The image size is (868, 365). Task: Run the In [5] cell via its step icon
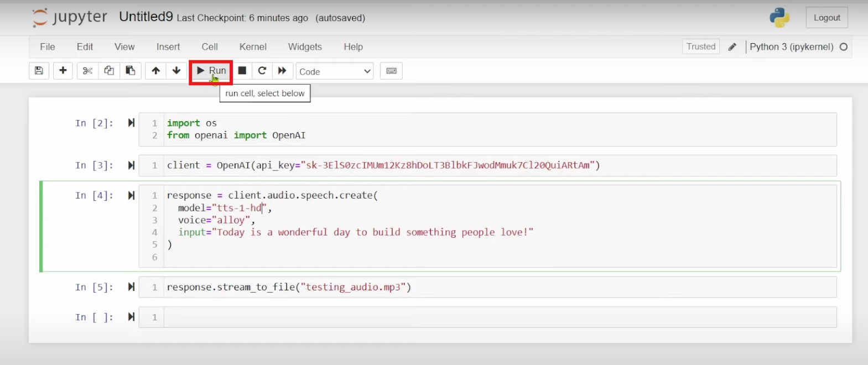pyautogui.click(x=131, y=286)
